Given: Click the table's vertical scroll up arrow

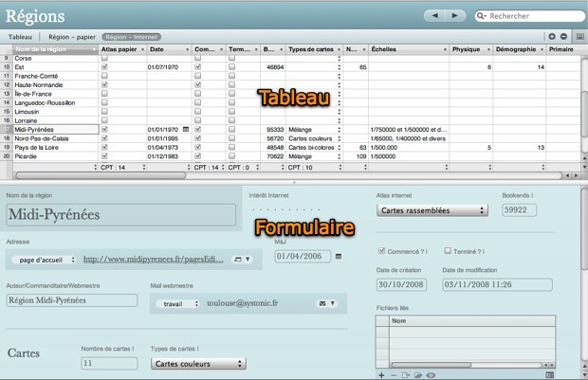Looking at the screenshot, I should (584, 158).
